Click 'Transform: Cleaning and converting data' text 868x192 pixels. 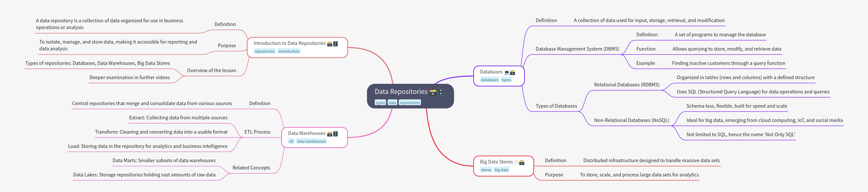[x=161, y=132]
